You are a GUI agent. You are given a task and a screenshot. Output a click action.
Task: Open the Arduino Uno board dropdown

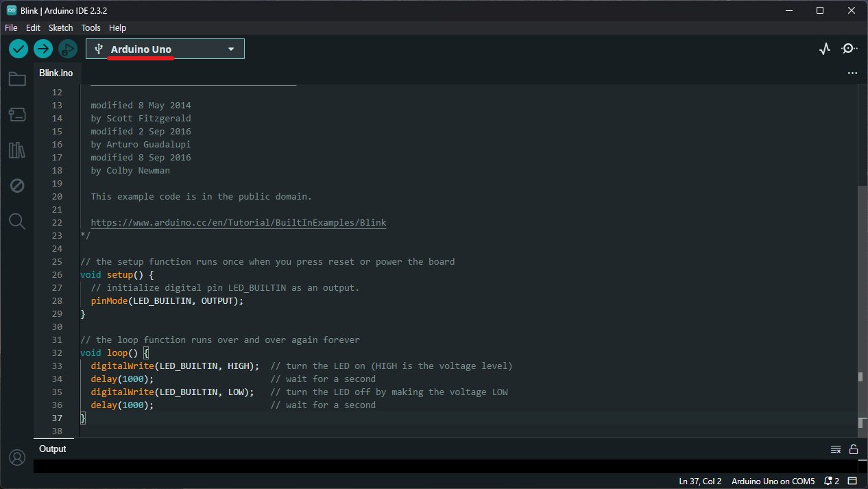coord(165,49)
